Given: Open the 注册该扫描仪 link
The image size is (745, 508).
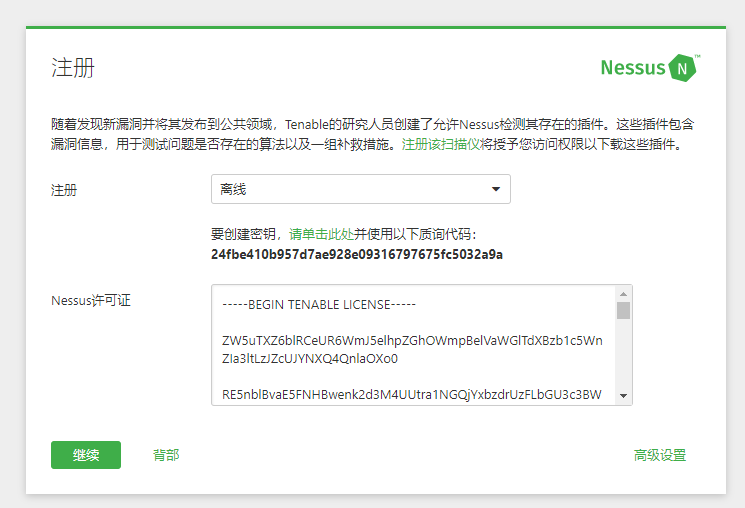Looking at the screenshot, I should tap(441, 144).
